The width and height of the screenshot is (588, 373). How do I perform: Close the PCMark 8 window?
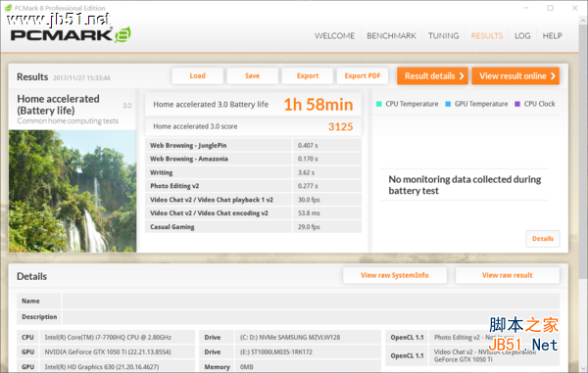(575, 8)
